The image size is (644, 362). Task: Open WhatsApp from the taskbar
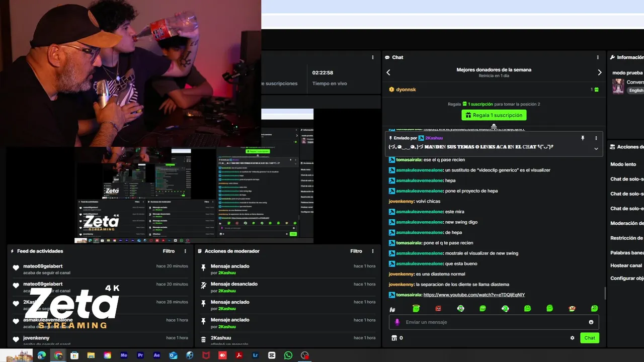click(288, 355)
